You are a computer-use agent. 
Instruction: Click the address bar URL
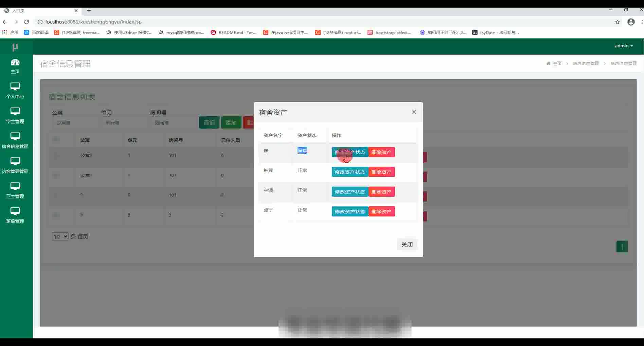(93, 22)
